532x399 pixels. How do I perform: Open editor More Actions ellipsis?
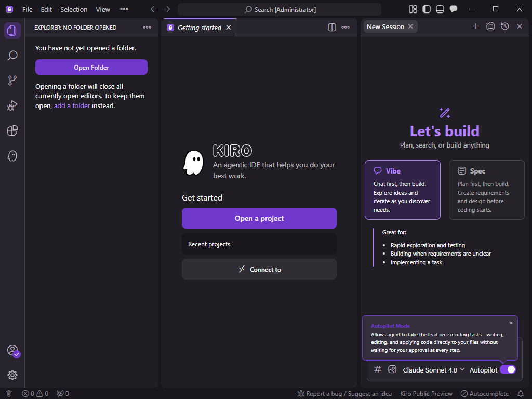click(345, 28)
